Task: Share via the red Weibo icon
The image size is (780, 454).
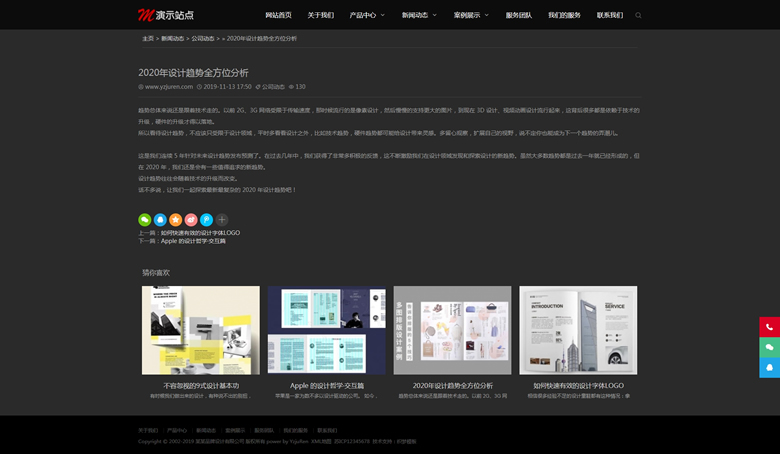Action: [x=191, y=220]
